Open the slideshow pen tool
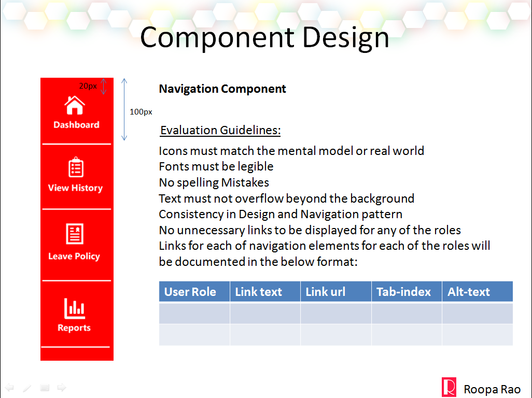532x398 pixels. click(27, 388)
